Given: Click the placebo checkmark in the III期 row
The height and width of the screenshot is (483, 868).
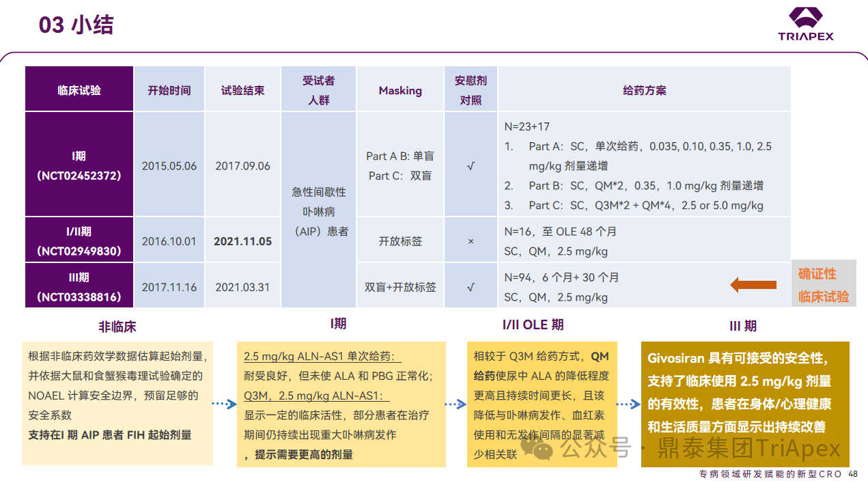Looking at the screenshot, I should [x=471, y=287].
